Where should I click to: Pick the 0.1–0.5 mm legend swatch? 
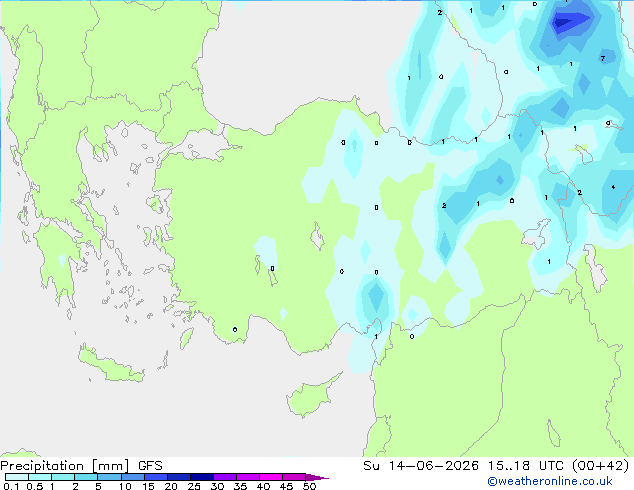tap(17, 477)
